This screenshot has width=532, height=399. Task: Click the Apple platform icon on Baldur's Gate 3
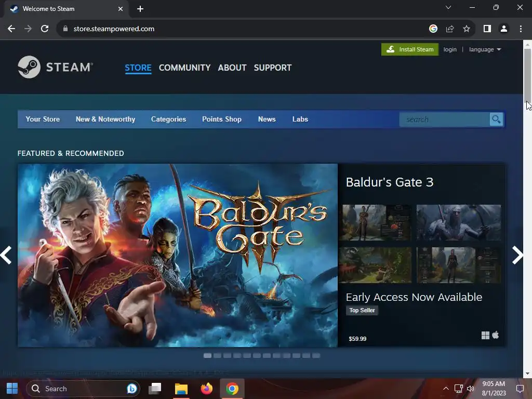coord(495,335)
